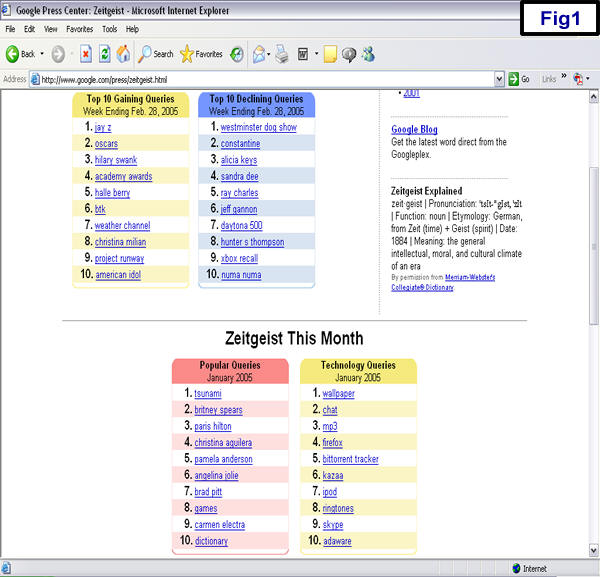This screenshot has height=577, width=600.
Task: Open the Edit with Word dropdown arrow
Action: pyautogui.click(x=316, y=54)
